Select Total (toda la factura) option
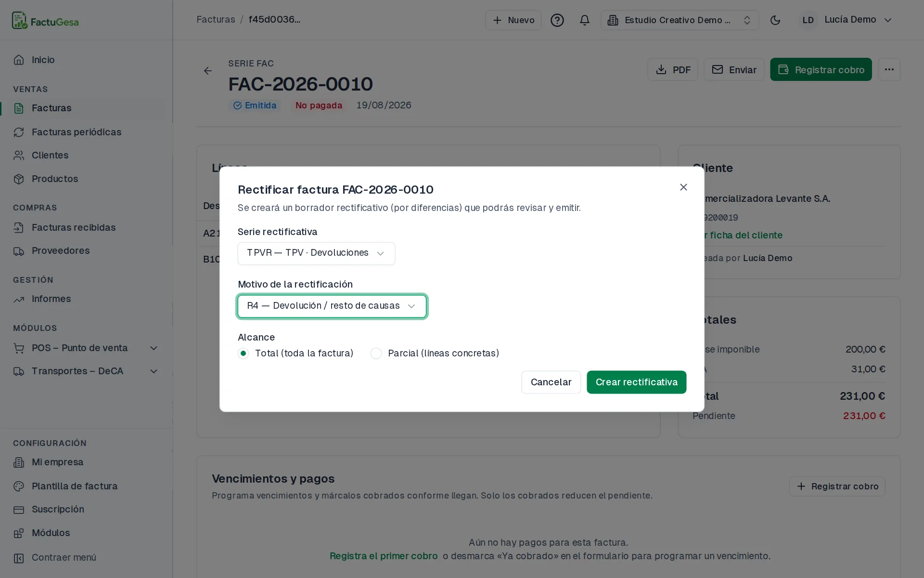 pos(295,353)
